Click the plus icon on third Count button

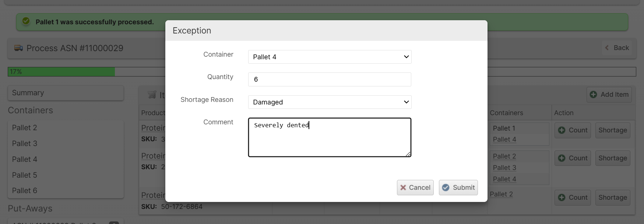pyautogui.click(x=562, y=198)
